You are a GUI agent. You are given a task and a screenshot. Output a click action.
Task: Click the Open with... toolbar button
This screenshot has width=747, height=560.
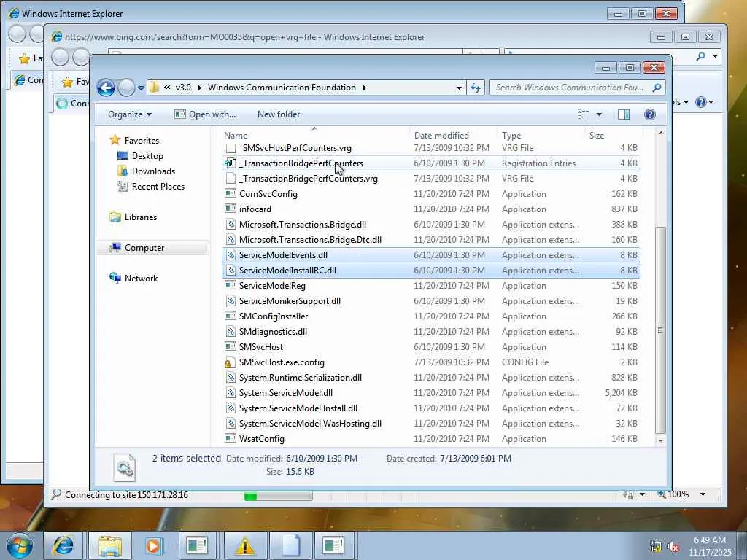click(205, 114)
